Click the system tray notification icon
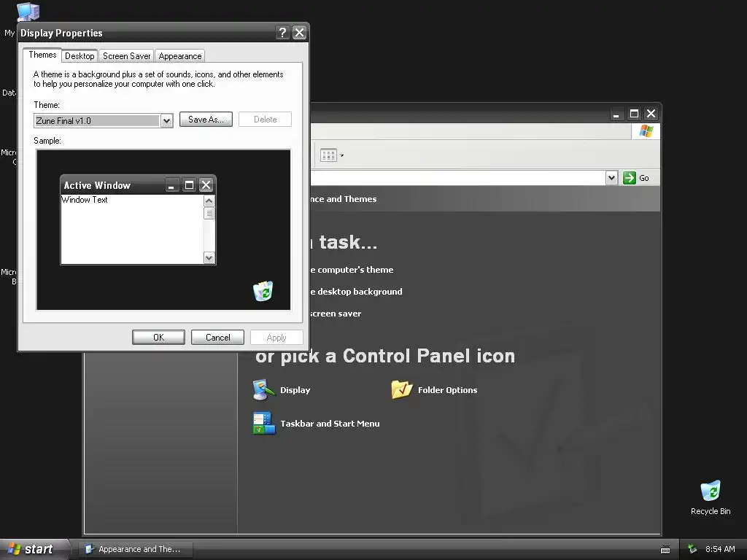The width and height of the screenshot is (747, 560). [692, 549]
